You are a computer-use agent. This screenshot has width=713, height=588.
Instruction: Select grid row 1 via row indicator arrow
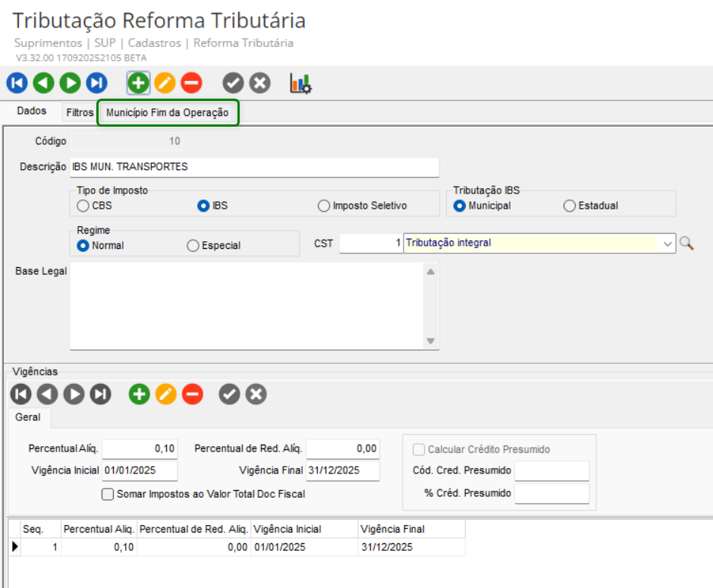[15, 547]
